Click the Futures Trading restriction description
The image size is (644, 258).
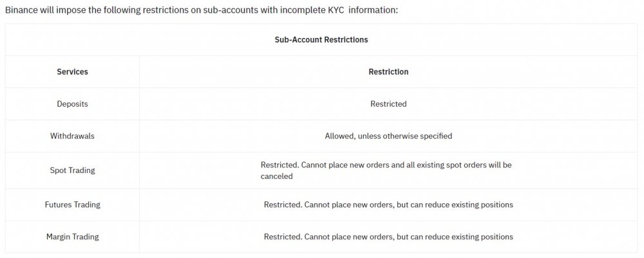[x=388, y=204]
